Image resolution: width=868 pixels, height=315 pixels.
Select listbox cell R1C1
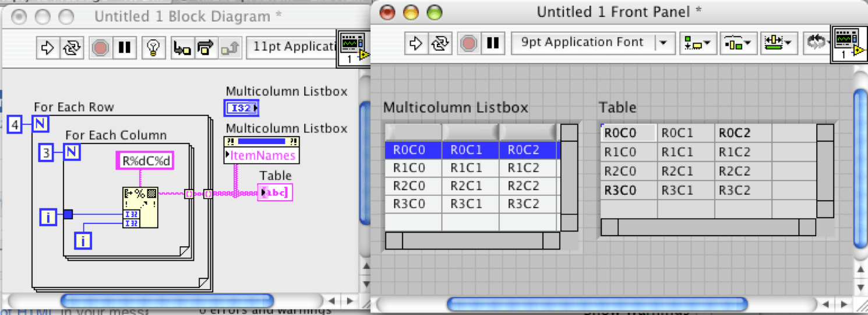click(x=470, y=168)
